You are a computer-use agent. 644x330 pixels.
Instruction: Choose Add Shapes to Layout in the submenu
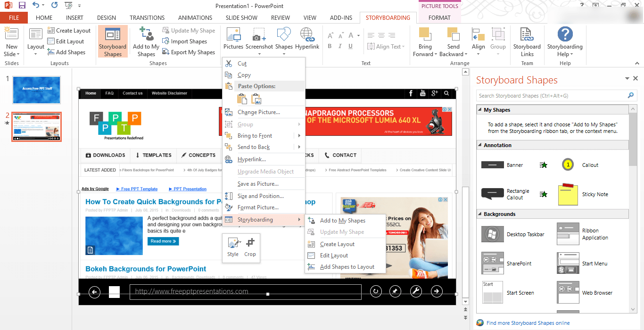(346, 267)
